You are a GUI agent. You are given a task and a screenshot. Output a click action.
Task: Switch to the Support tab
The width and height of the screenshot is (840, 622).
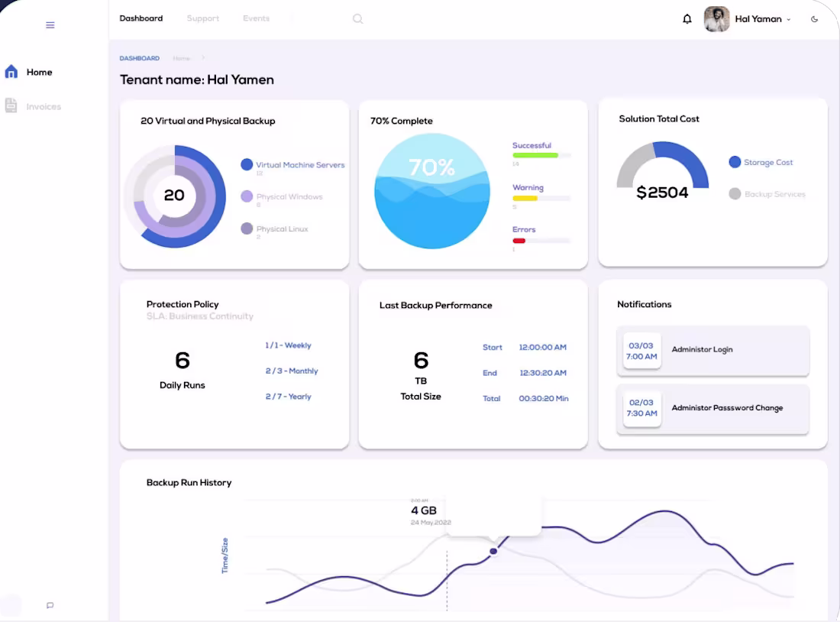tap(202, 18)
